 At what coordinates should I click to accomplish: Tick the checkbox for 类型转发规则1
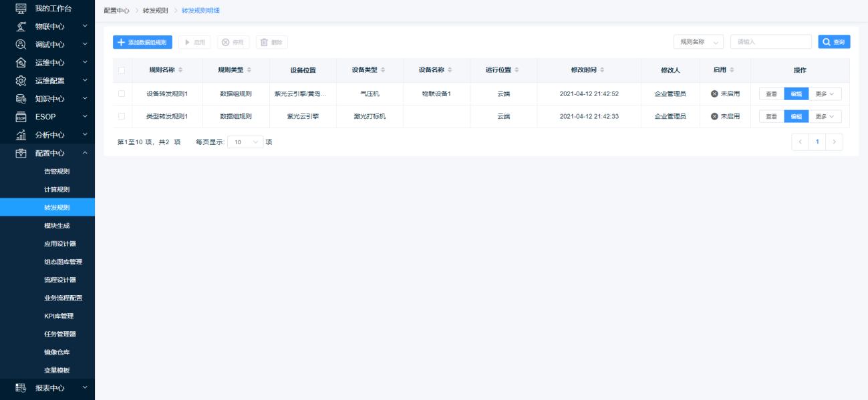[122, 116]
